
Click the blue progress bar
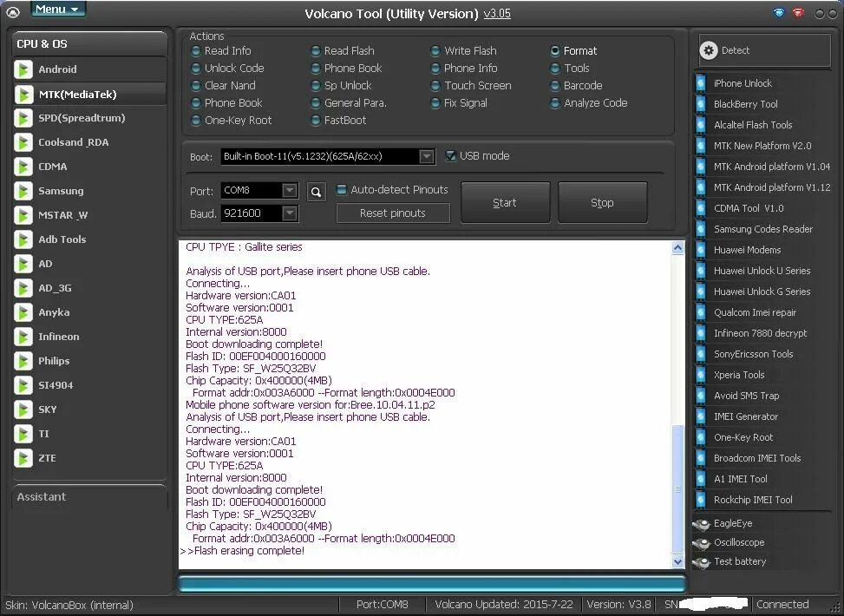(x=432, y=584)
